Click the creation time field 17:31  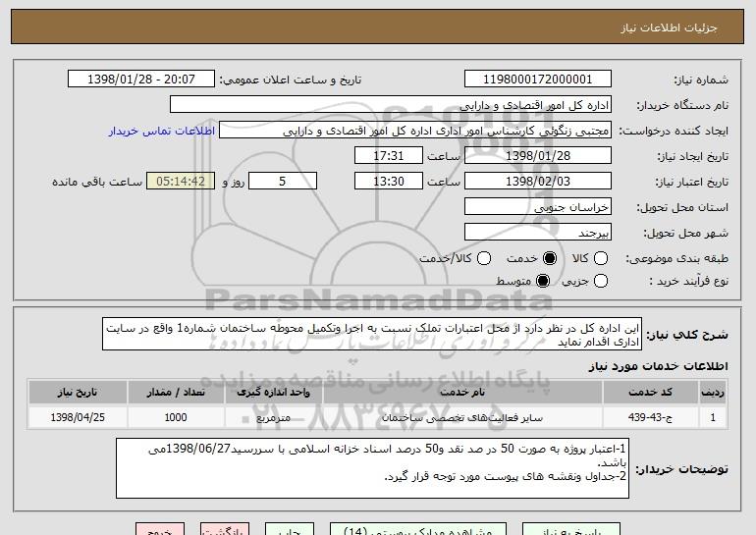coord(389,156)
